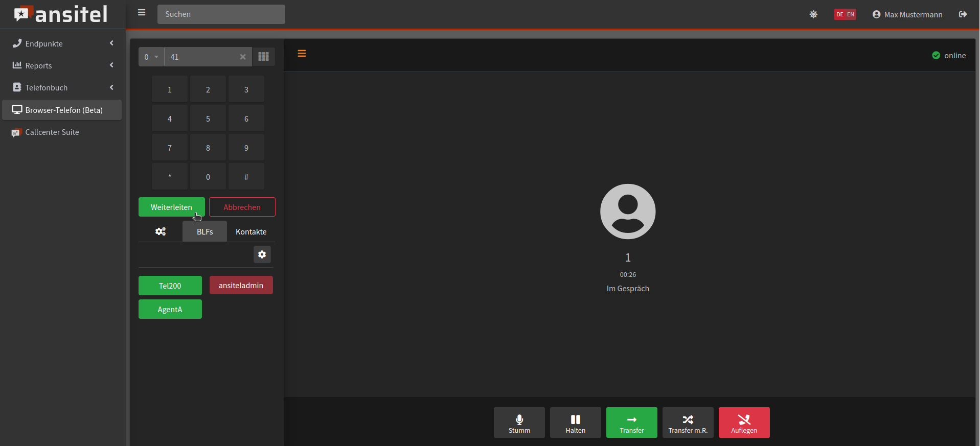Open the line selector dropdown showing 0
The width and height of the screenshot is (980, 446).
point(151,57)
